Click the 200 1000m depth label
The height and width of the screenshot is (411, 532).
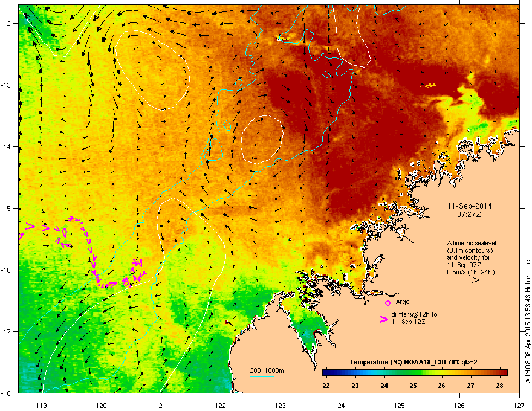tap(267, 371)
